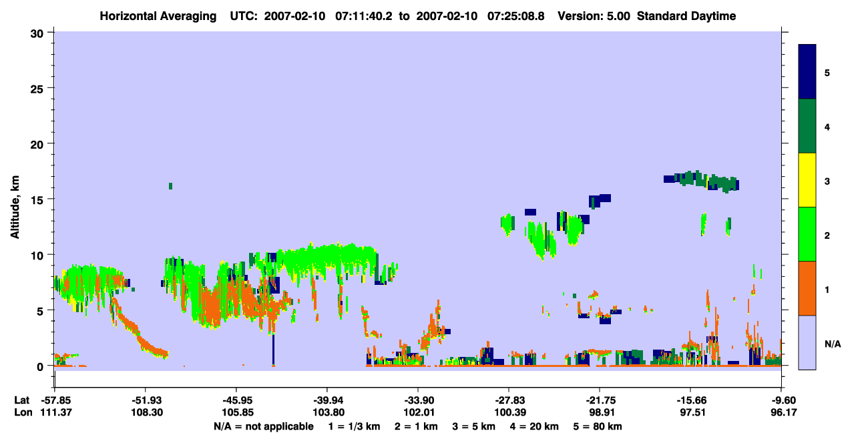Click legend text '5 = 80 km'
Image resolution: width=868 pixels, height=445 pixels.
tap(598, 426)
